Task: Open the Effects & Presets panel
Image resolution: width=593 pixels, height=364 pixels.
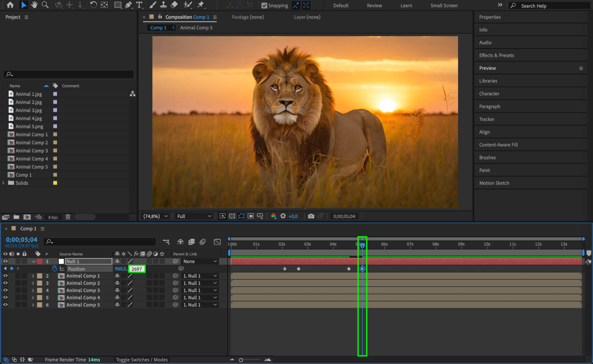Action: pos(496,55)
